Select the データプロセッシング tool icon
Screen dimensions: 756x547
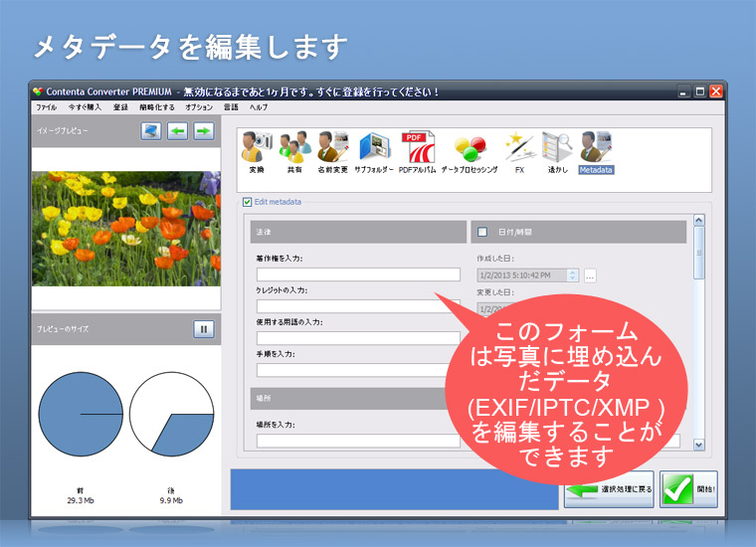(470, 154)
